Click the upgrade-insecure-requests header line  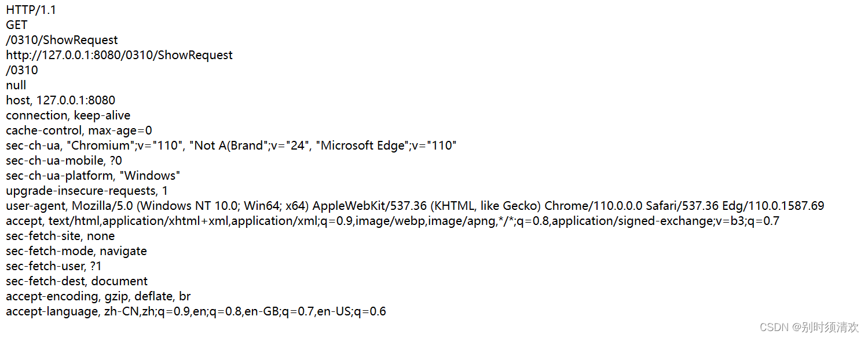[x=87, y=191]
